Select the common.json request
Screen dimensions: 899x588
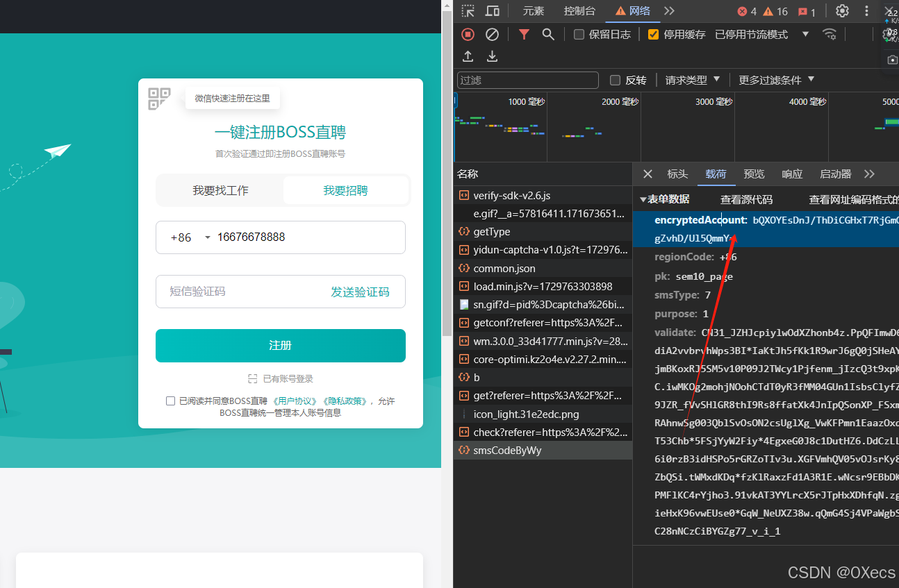(543, 269)
